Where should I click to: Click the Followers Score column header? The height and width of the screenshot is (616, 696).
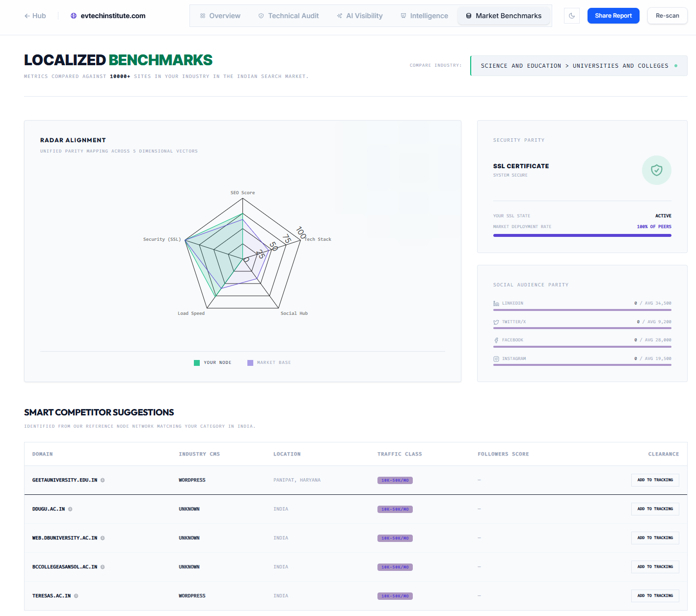coord(503,454)
